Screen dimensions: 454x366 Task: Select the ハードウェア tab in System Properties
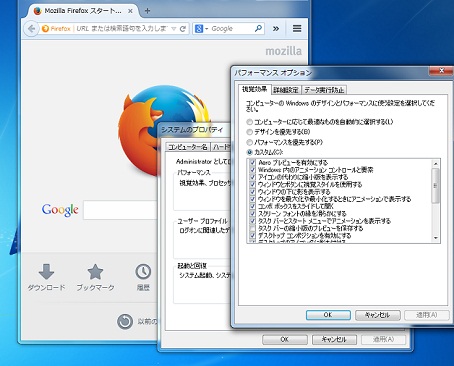(x=221, y=147)
